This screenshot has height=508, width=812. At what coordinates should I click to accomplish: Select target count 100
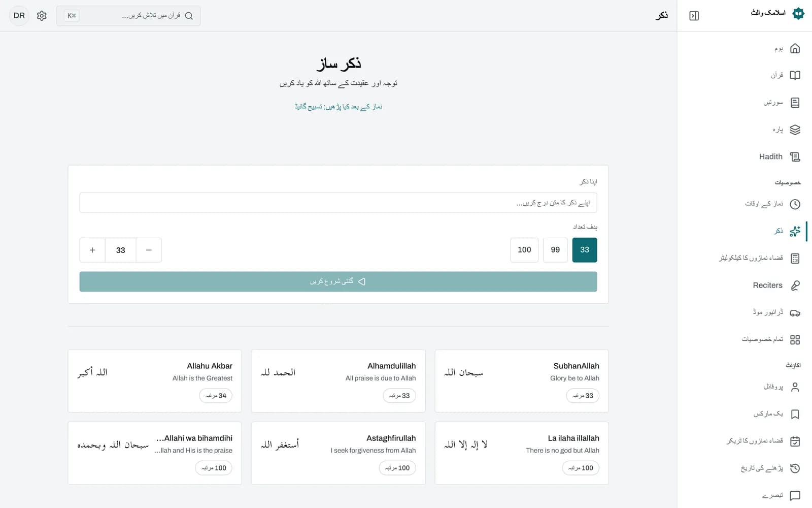(x=524, y=250)
